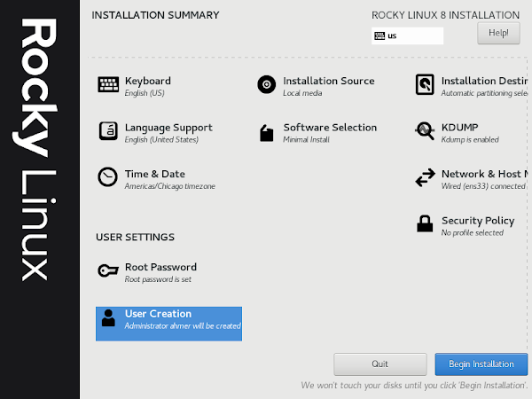Viewport: 532px width, 399px height.
Task: Click 'Kdump is enabled' status text
Action: pos(470,140)
